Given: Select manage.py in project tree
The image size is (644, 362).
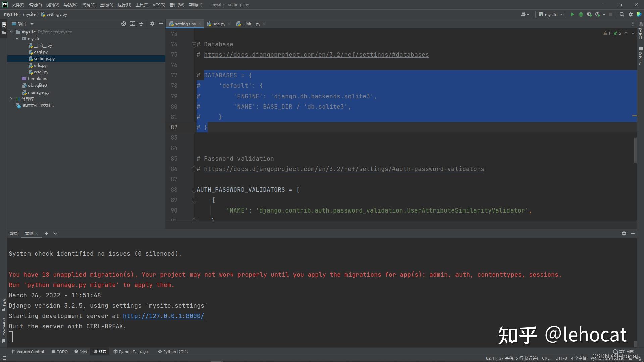Looking at the screenshot, I should [x=38, y=92].
